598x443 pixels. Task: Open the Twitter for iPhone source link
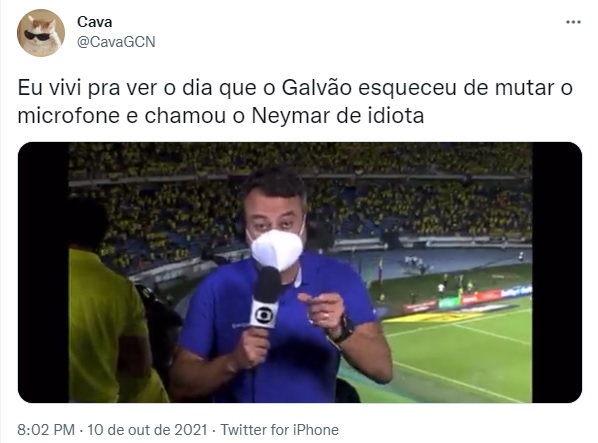coord(280,430)
